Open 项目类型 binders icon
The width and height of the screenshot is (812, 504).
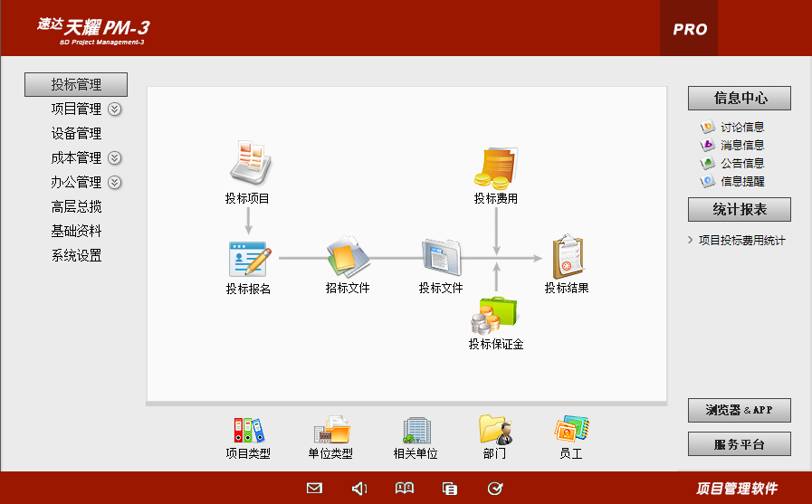[248, 430]
